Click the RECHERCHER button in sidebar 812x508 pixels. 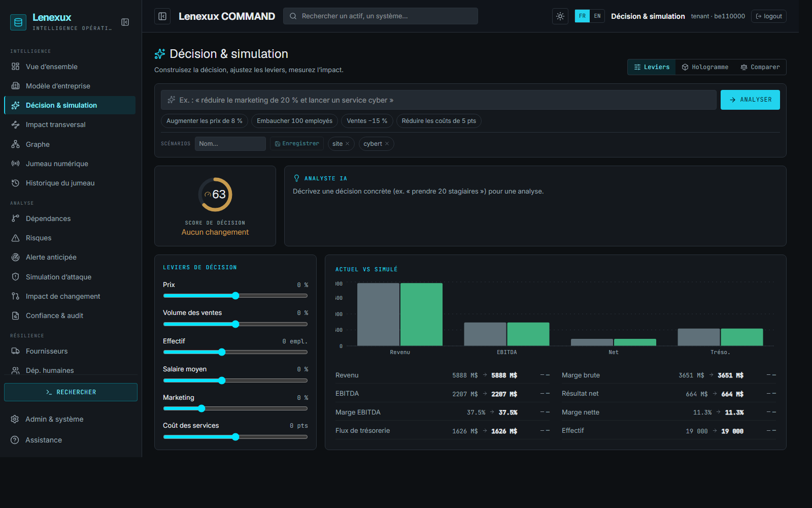[x=71, y=392]
